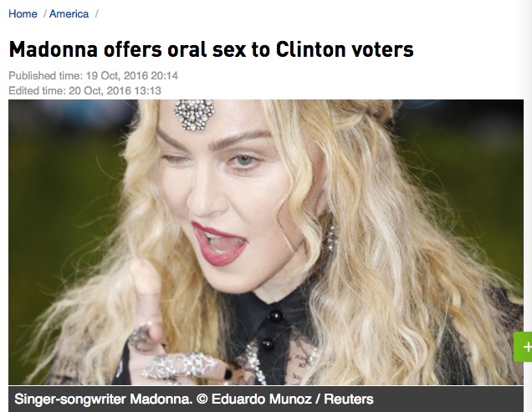Select the photo caption bar
Screen dimensions: 532x412
(x=266, y=399)
